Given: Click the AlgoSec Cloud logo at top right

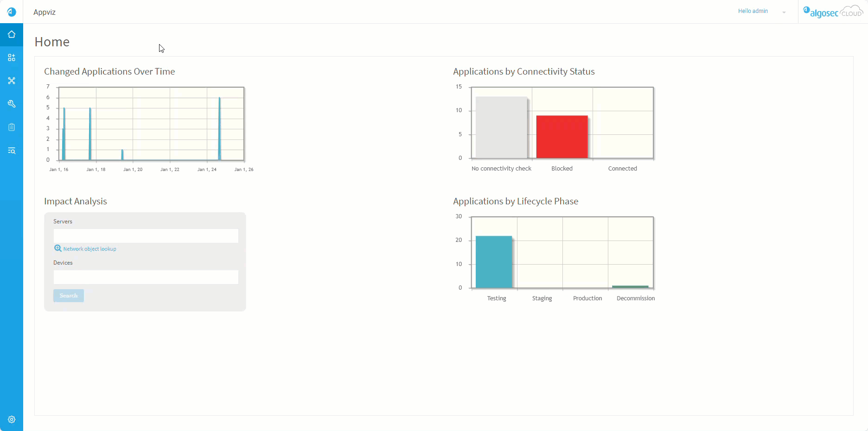Looking at the screenshot, I should [x=833, y=12].
